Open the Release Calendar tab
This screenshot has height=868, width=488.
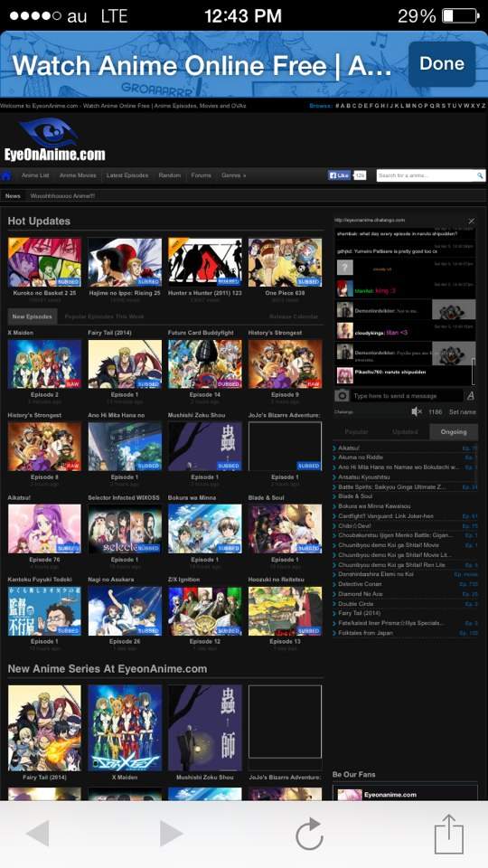(294, 316)
